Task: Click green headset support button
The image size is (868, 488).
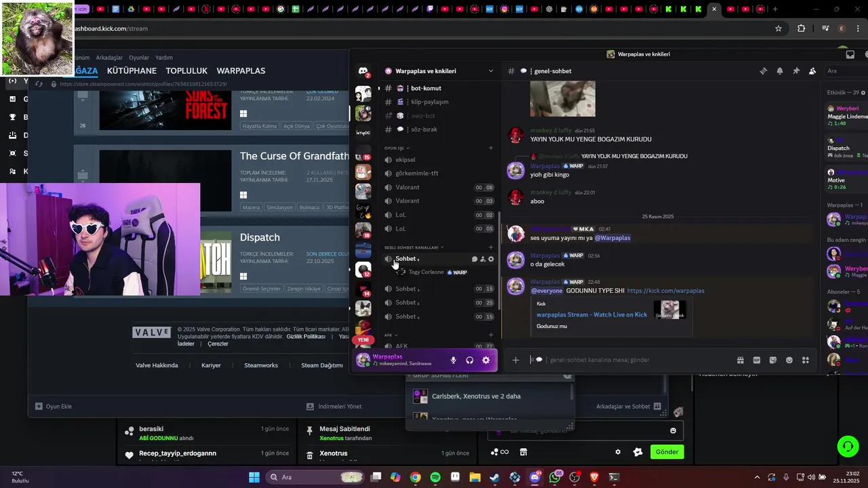Action: click(848, 446)
